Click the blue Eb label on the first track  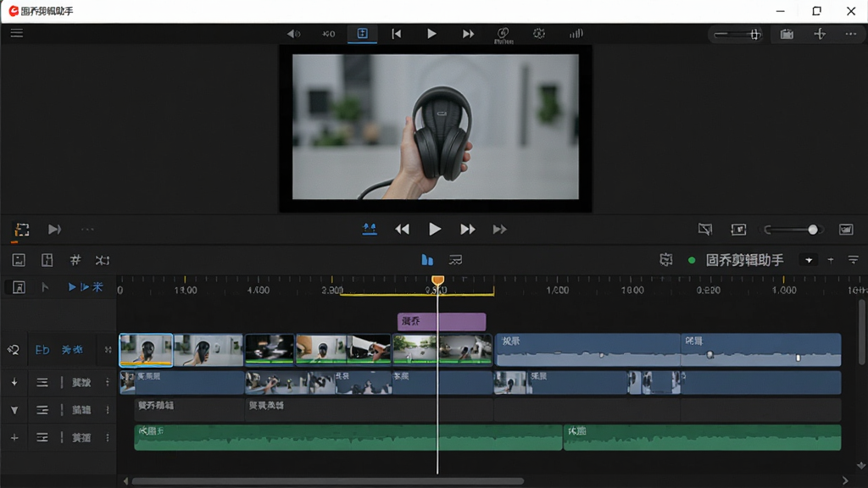(x=42, y=350)
